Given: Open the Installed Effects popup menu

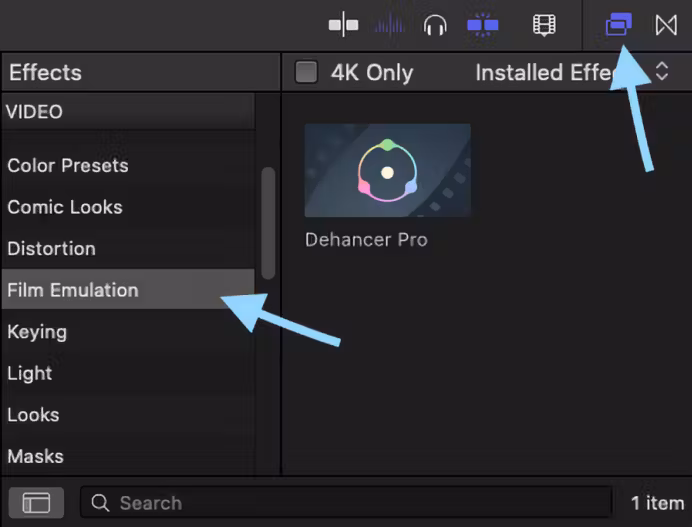Looking at the screenshot, I should point(572,72).
